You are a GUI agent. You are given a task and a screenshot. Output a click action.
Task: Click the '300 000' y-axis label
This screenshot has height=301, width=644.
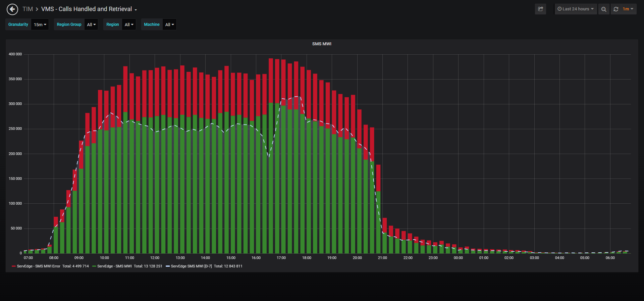(x=15, y=104)
